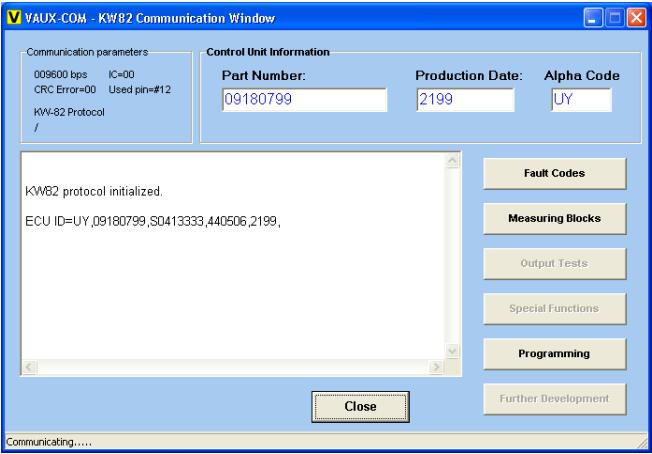Click the 'Communicating.....' status bar text

pos(49,442)
